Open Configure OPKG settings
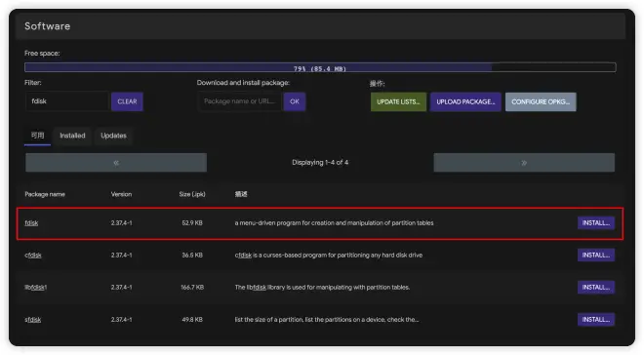644x355 pixels. (541, 101)
